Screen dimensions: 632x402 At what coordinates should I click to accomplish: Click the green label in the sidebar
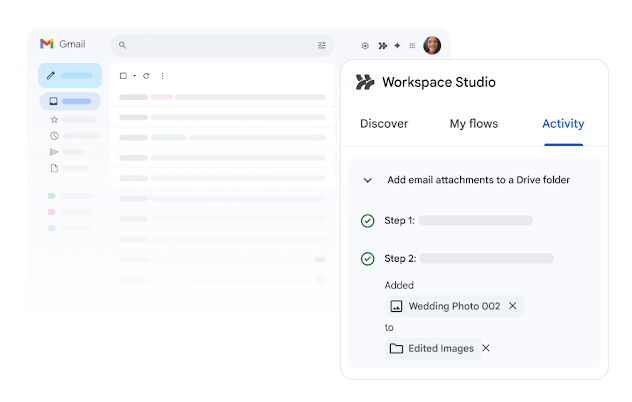click(x=52, y=196)
